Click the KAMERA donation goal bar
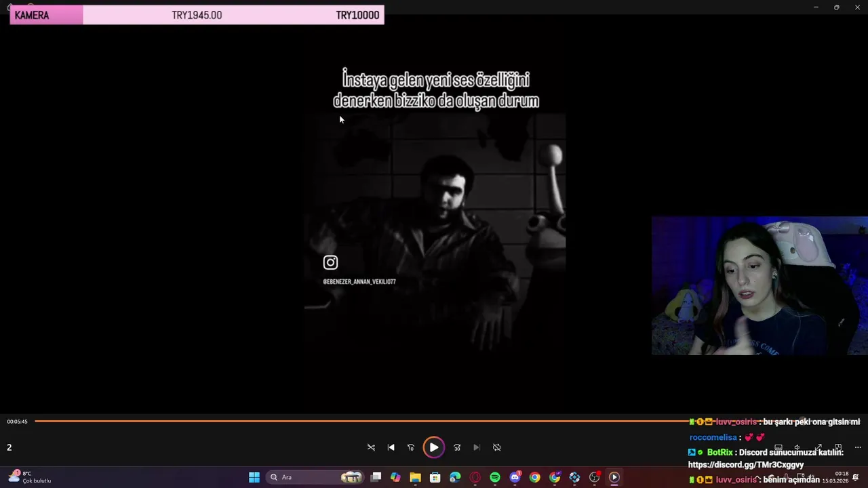868x488 pixels. 197,15
